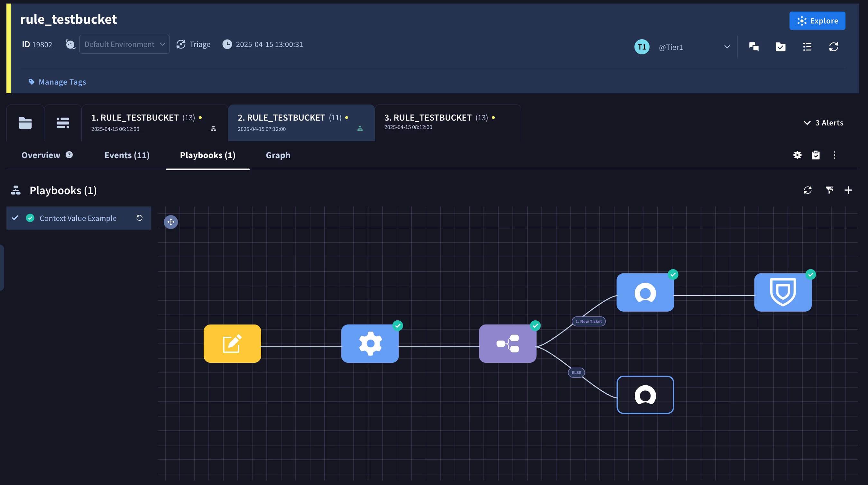868x485 pixels.
Task: Click the Triage stage icon
Action: pos(181,44)
